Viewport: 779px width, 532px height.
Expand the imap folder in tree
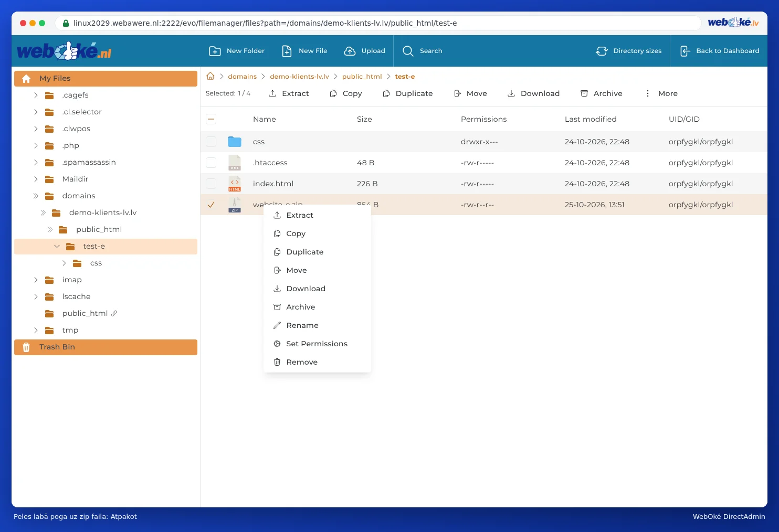click(36, 280)
